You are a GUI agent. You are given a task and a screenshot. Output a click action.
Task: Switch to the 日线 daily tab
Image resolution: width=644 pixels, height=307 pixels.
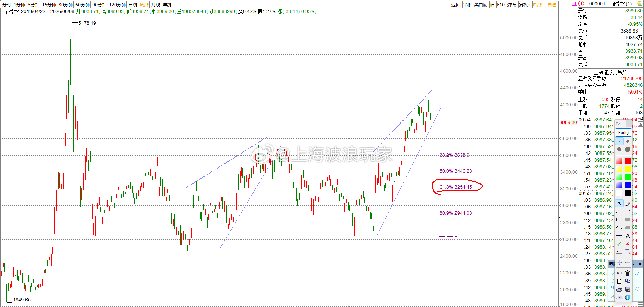pos(133,5)
